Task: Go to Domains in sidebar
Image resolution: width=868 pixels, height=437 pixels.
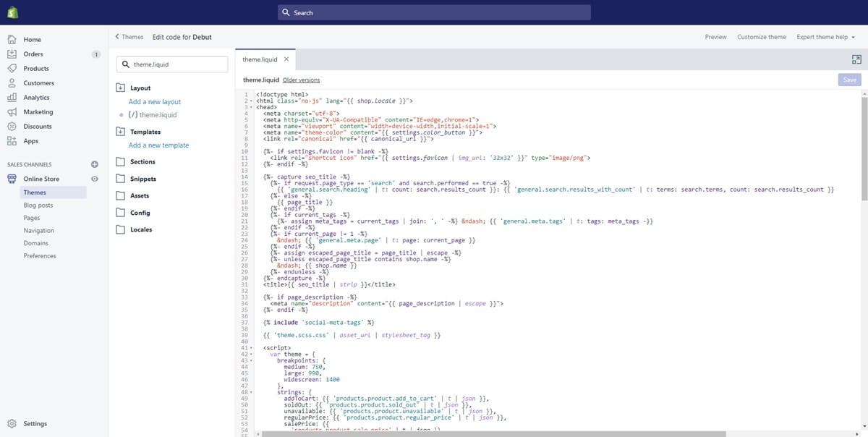Action: point(36,243)
